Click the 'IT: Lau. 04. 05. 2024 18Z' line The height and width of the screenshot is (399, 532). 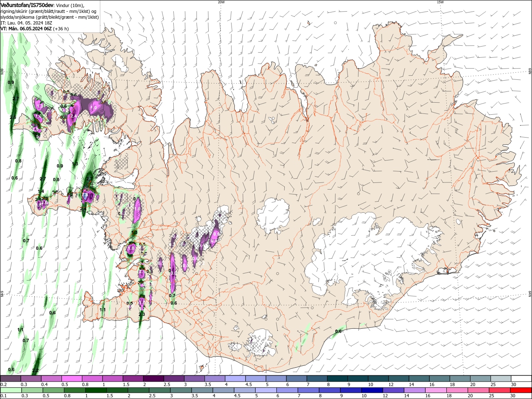tap(27, 23)
